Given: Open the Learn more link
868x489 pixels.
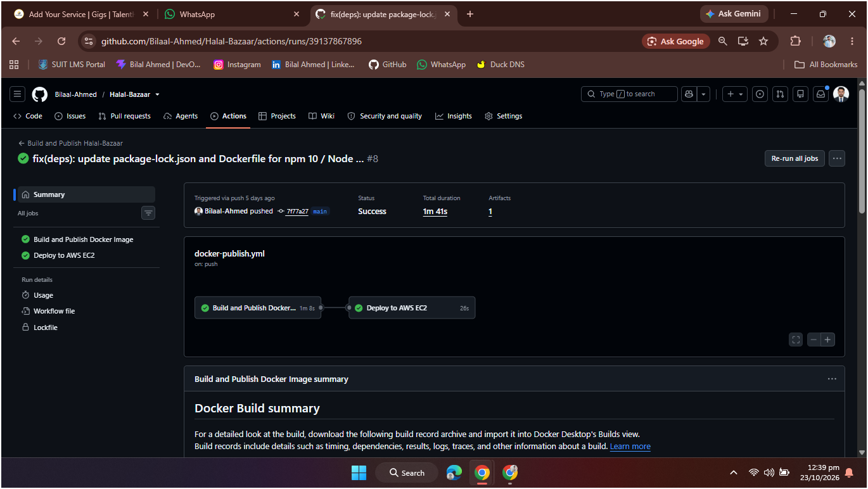Looking at the screenshot, I should (x=630, y=446).
